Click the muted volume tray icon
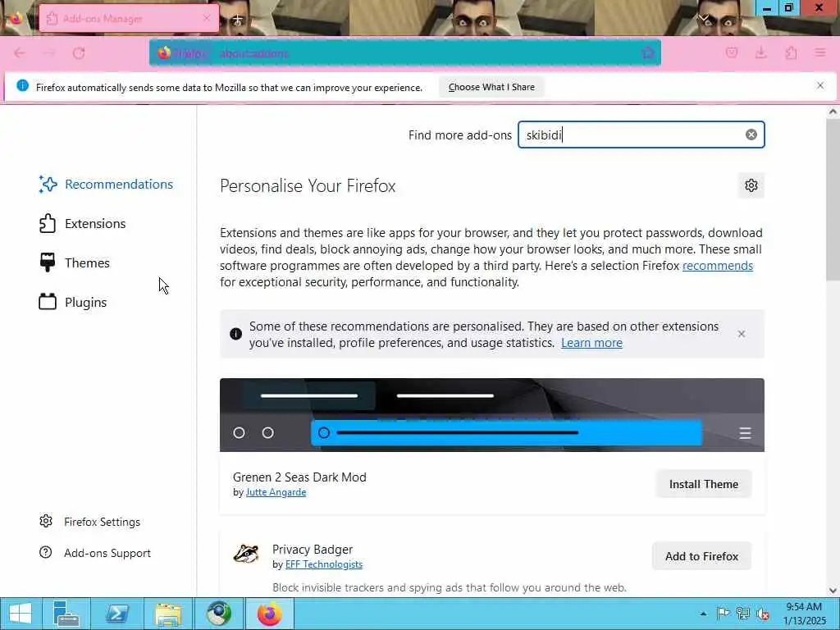 (763, 614)
